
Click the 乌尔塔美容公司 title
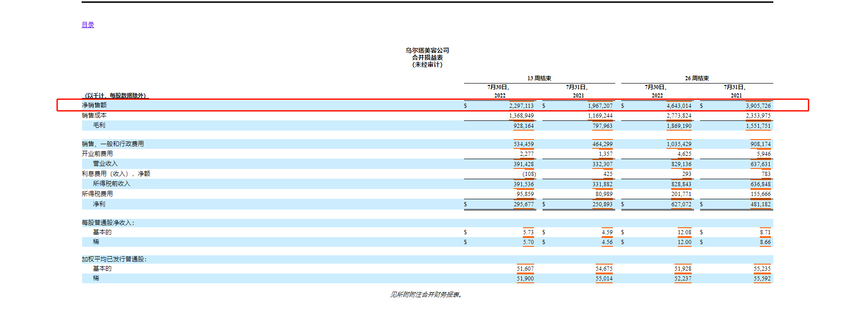pyautogui.click(x=427, y=50)
